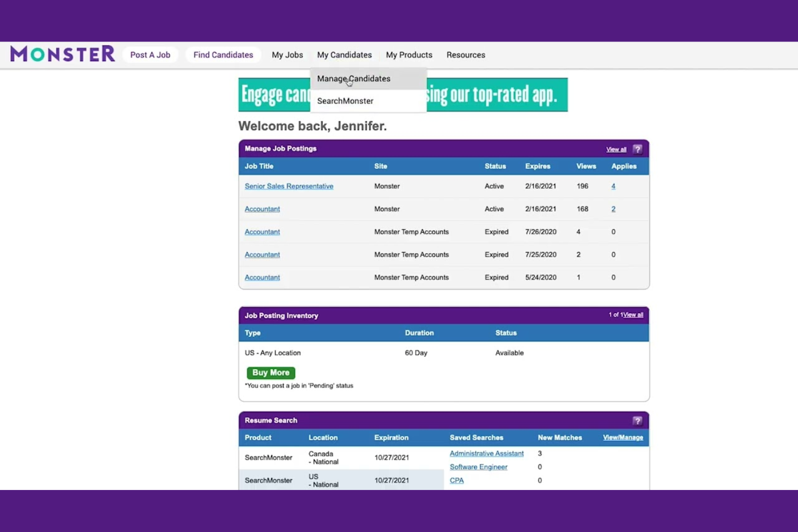Select SearchMonster from the dropdown
798x532 pixels.
pos(368,101)
